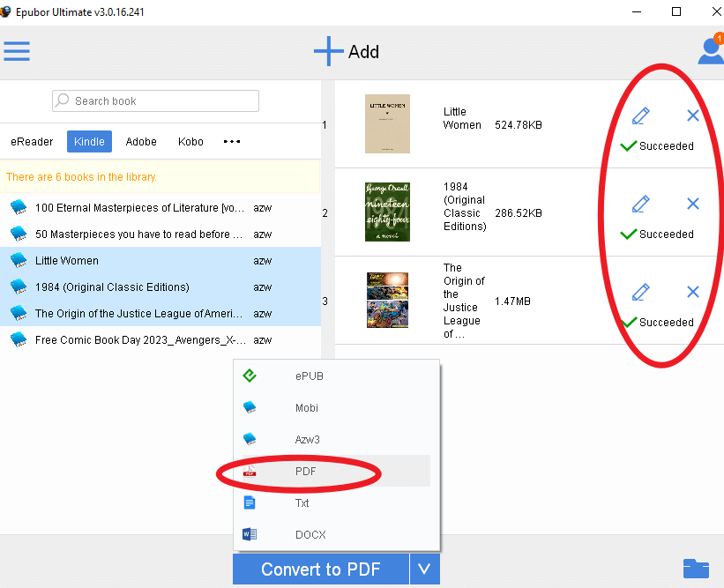The image size is (724, 588).
Task: Click the 286.52KB file size
Action: (x=518, y=213)
